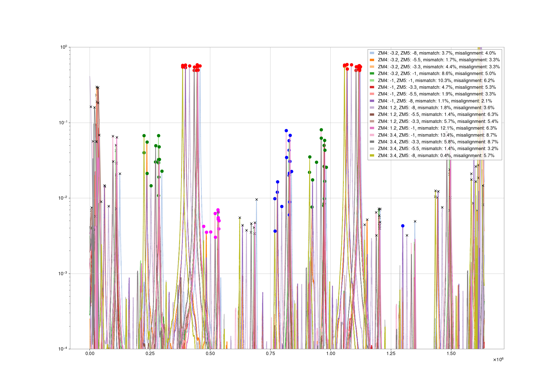Click the light blue swatch for ZM4: -3.2, ZM5: -8
The width and height of the screenshot is (560, 392).
[372, 53]
